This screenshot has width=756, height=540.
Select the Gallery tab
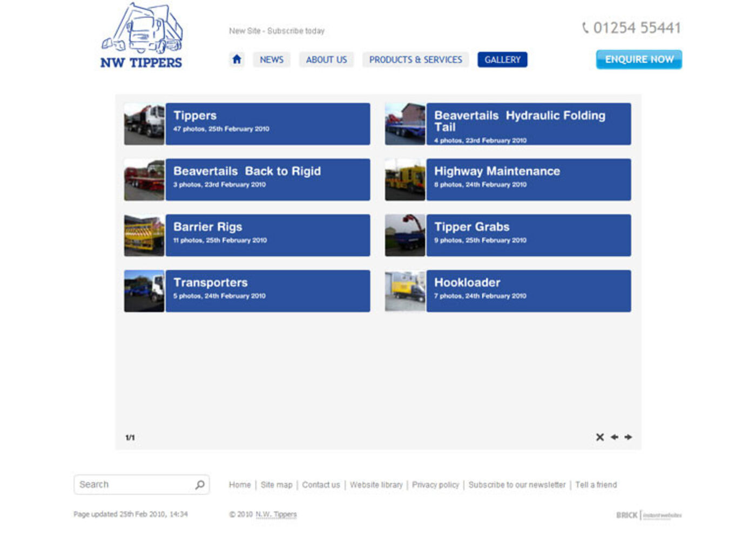coord(502,59)
